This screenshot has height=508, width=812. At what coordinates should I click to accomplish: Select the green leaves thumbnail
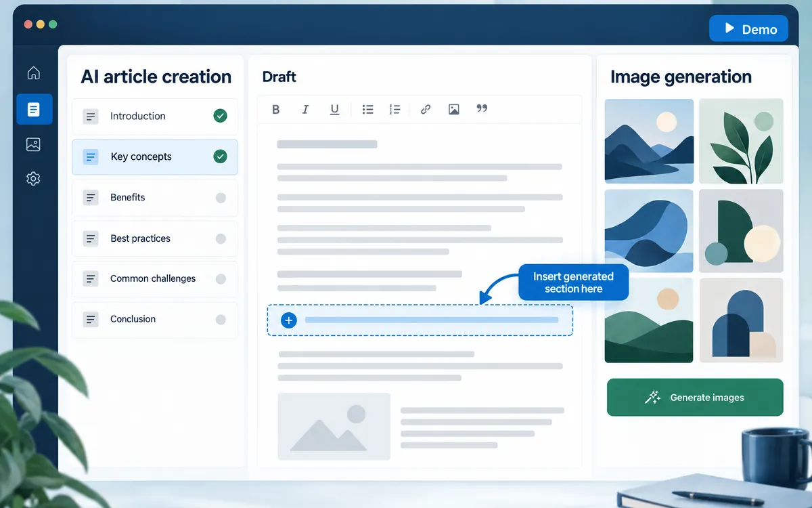click(x=741, y=141)
